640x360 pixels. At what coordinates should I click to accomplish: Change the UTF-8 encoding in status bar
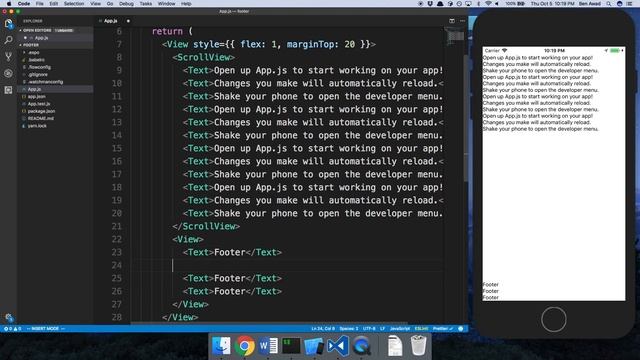(369, 329)
